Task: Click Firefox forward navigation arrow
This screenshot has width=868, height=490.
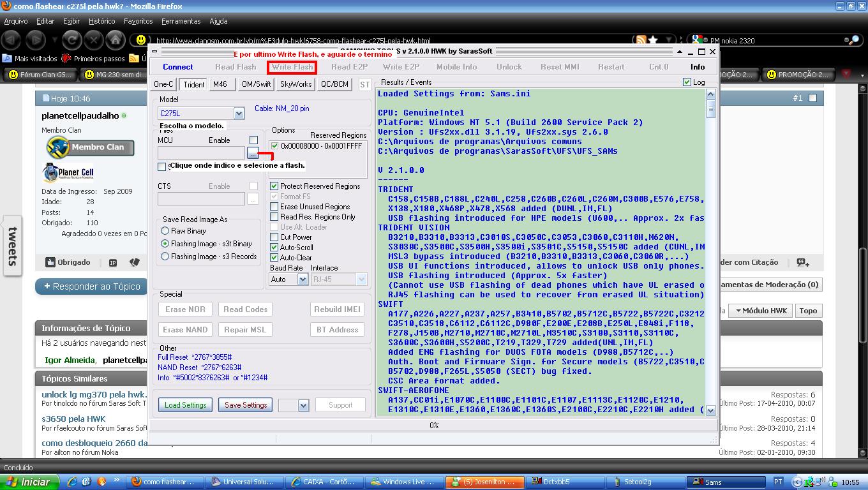Action: click(36, 40)
